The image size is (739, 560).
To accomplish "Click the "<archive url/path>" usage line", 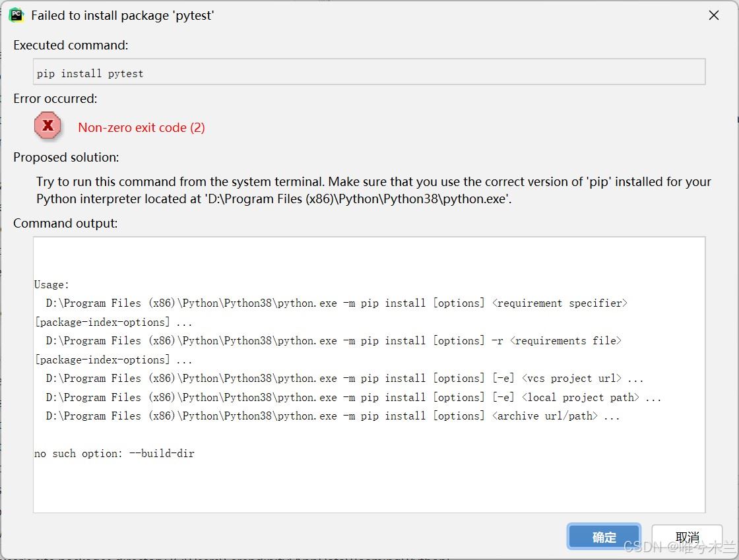I will (333, 416).
